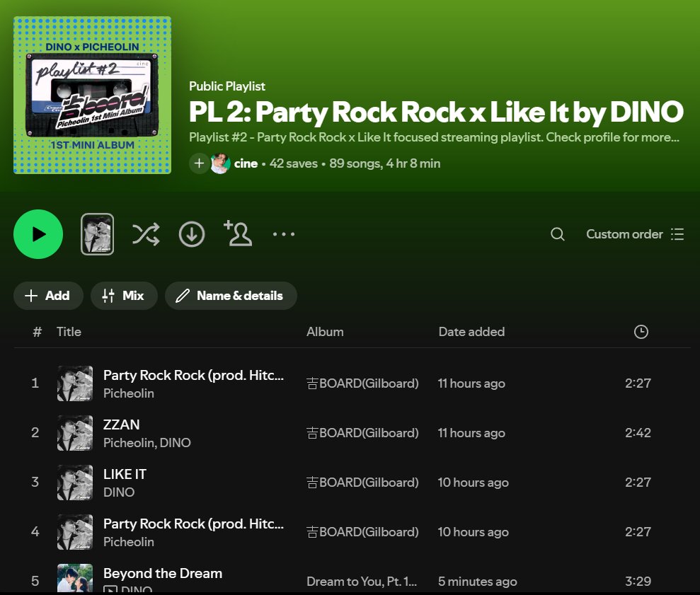This screenshot has width=700, height=595.
Task: Open album link for track 1
Action: tap(362, 383)
